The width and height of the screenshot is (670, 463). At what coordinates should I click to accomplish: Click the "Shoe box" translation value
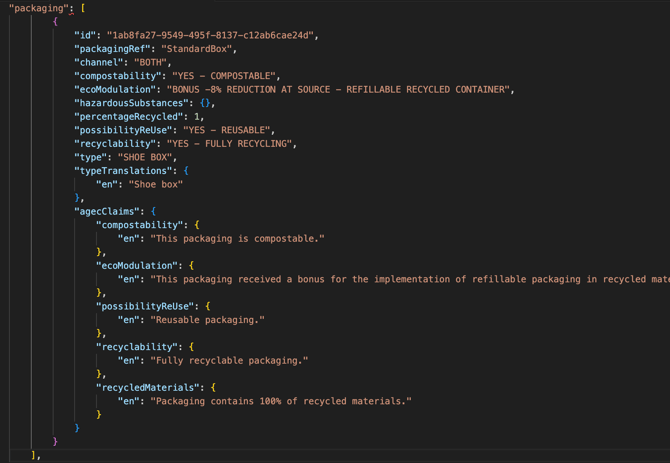[153, 184]
